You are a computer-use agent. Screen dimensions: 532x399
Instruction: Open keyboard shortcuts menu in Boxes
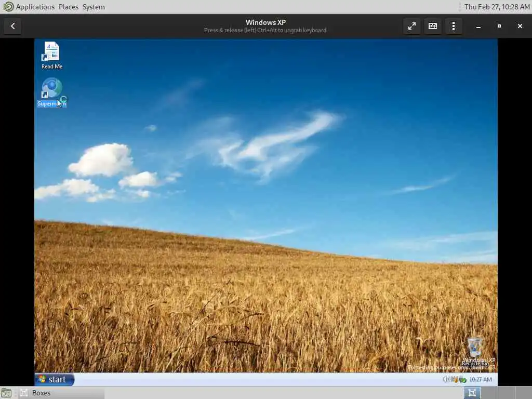[433, 26]
